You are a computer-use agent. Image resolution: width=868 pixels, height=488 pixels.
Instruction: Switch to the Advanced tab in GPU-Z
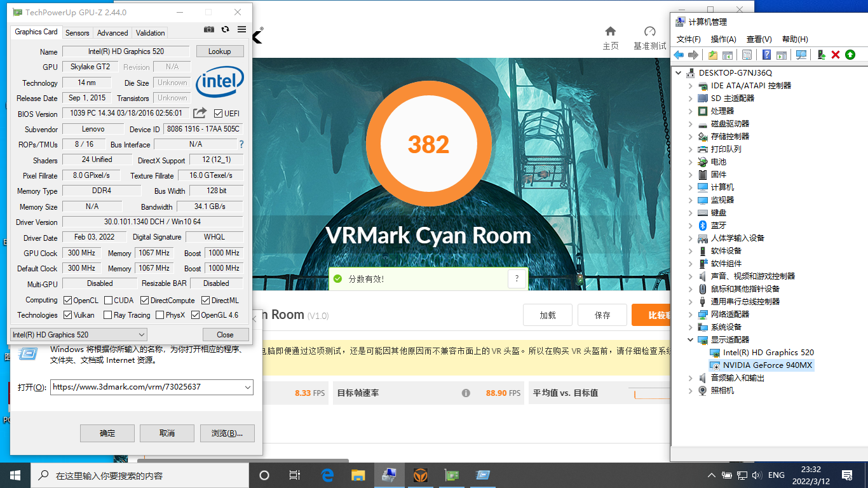pyautogui.click(x=112, y=33)
